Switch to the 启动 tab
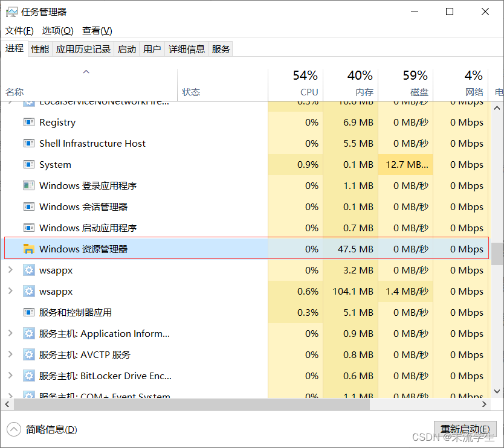 (127, 49)
